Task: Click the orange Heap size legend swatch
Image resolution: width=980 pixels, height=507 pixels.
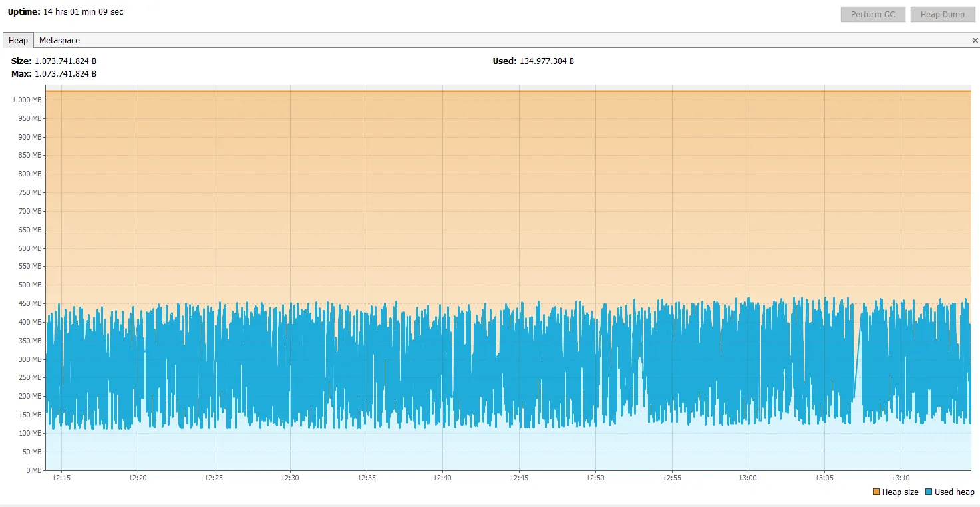Action: (876, 492)
